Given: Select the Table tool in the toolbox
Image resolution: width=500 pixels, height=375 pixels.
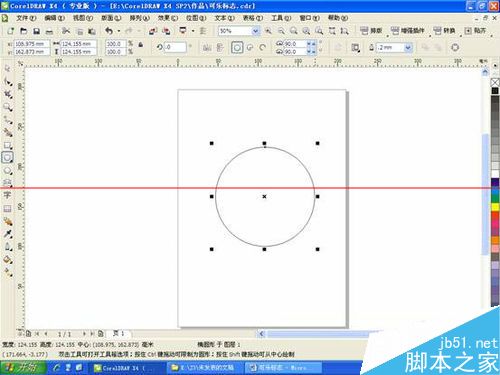Looking at the screenshot, I should pos(7,209).
